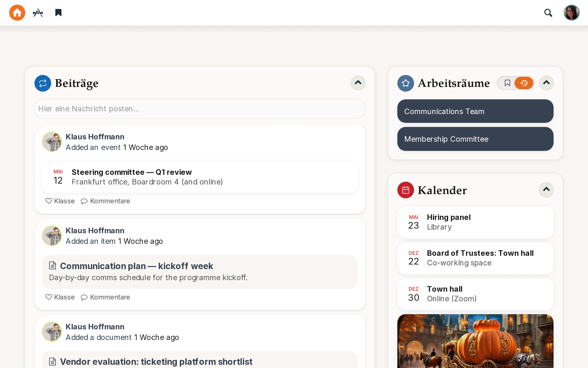This screenshot has width=588, height=368.
Task: Open the Town hall Online (Zoom) event
Action: coord(475,294)
